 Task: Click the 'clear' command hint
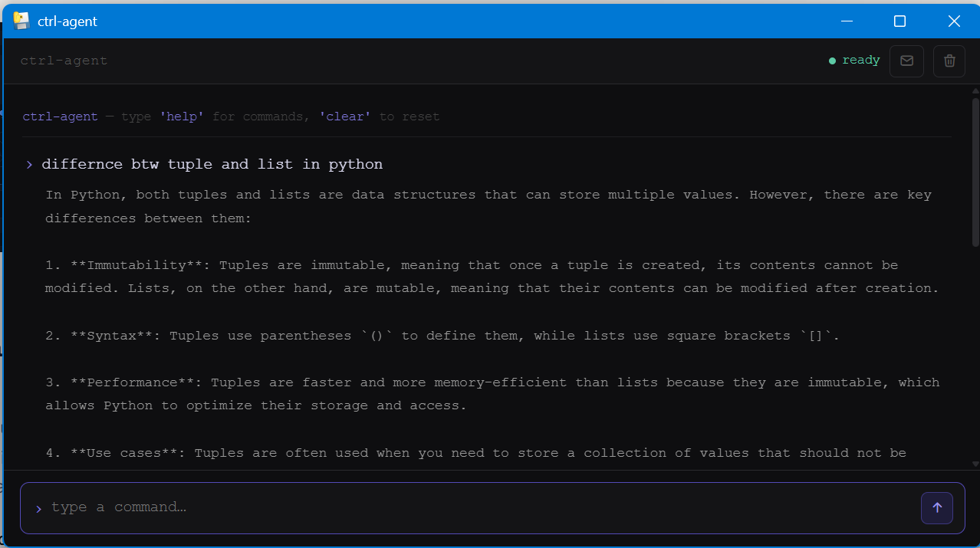point(345,116)
